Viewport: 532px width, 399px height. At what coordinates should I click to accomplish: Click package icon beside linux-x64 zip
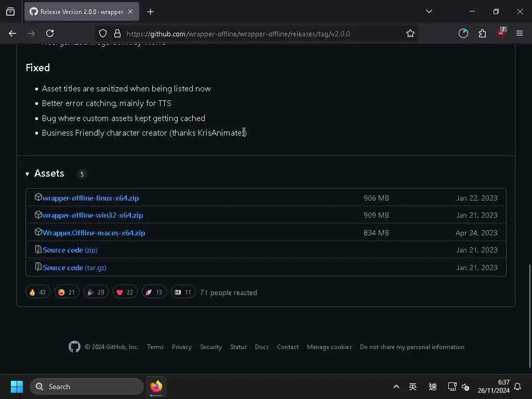[38, 197]
